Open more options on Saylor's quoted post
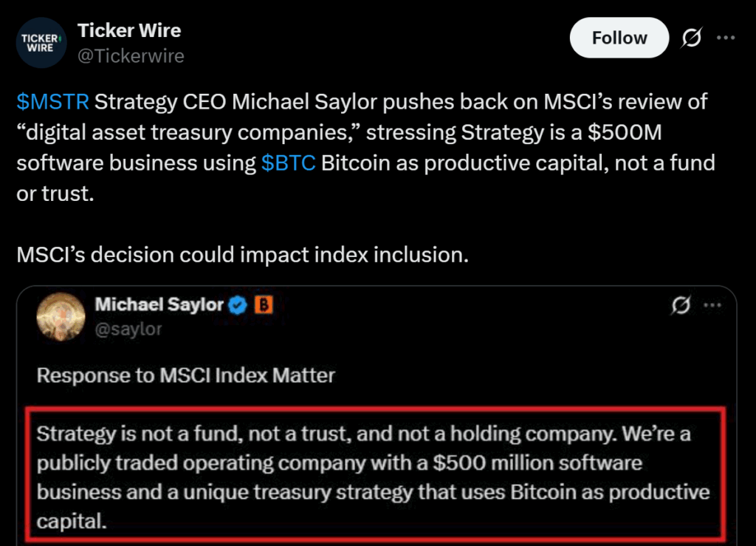This screenshot has height=546, width=756. pos(714,306)
